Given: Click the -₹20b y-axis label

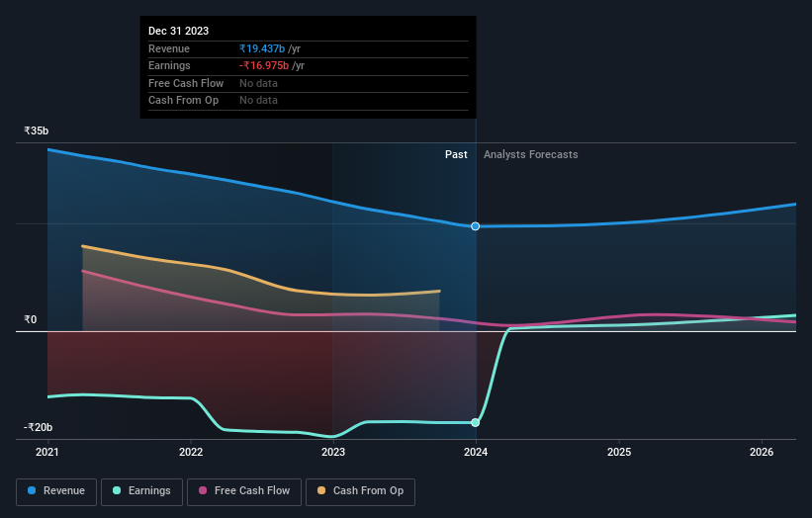Looking at the screenshot, I should 38,427.
